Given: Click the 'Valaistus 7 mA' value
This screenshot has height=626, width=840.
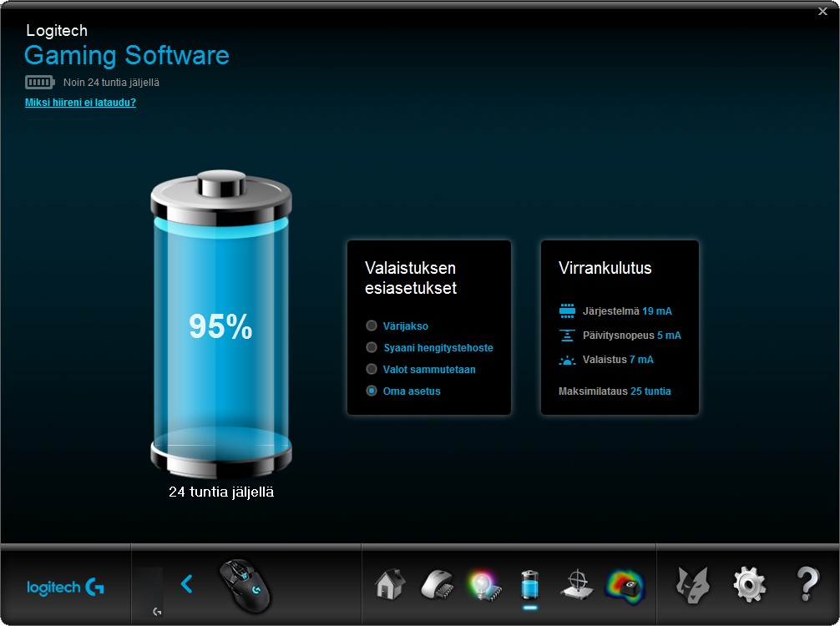Looking at the screenshot, I should click(x=618, y=359).
